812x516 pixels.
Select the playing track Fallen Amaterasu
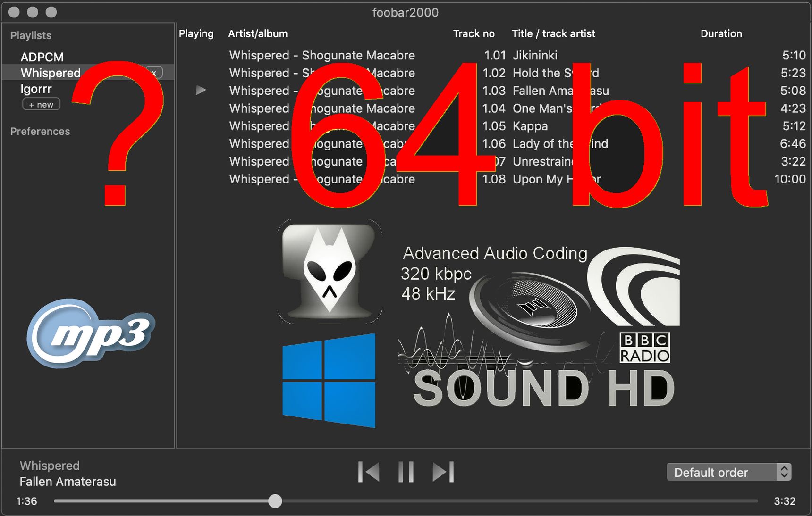pyautogui.click(x=493, y=91)
